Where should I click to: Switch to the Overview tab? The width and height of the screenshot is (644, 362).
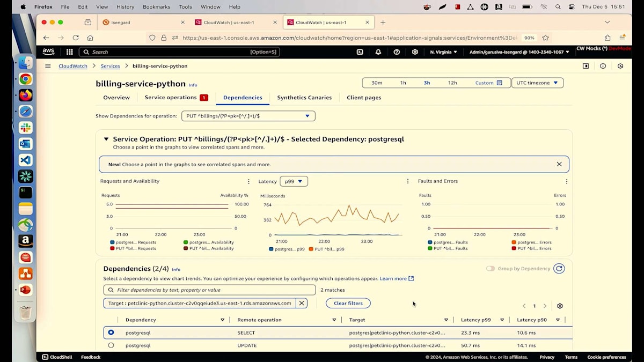(x=116, y=98)
